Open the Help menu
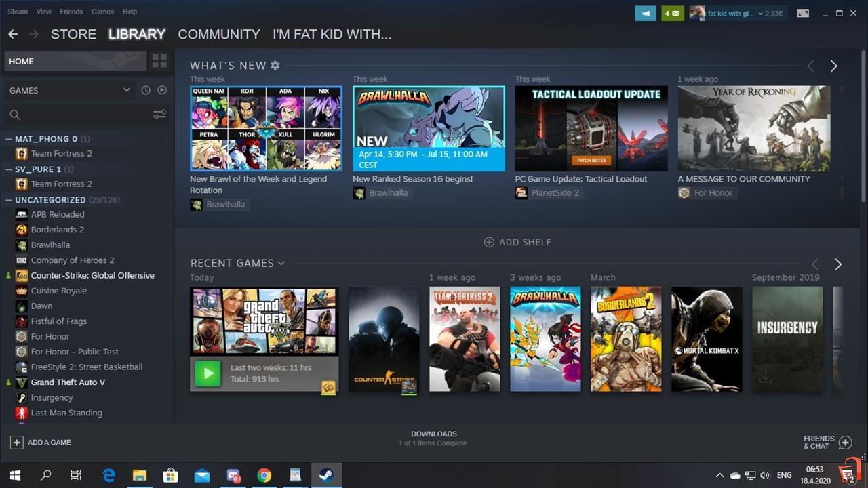This screenshot has width=868, height=488. (130, 12)
